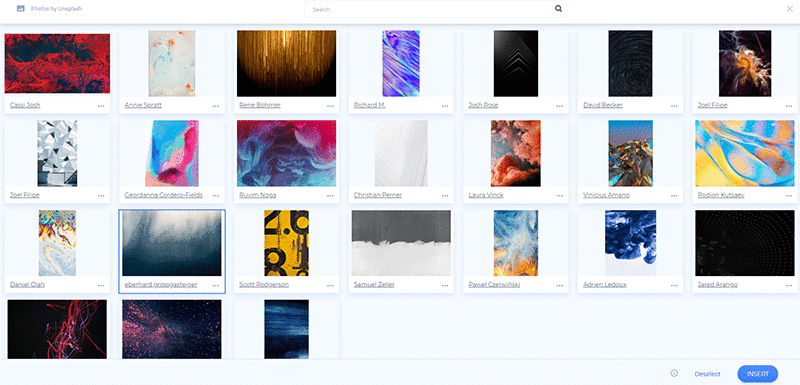This screenshot has height=385, width=800.
Task: Open more options for Jared Arango photo
Action: tap(789, 286)
